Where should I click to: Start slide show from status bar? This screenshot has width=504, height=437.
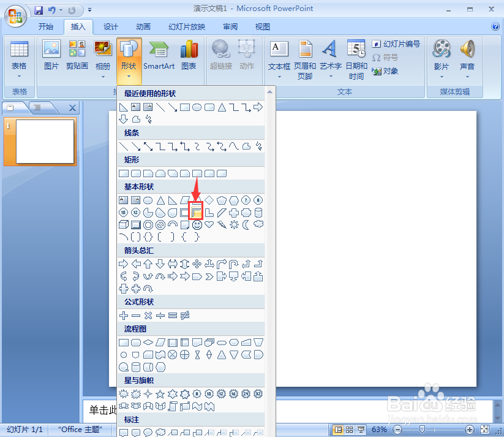[x=361, y=430]
